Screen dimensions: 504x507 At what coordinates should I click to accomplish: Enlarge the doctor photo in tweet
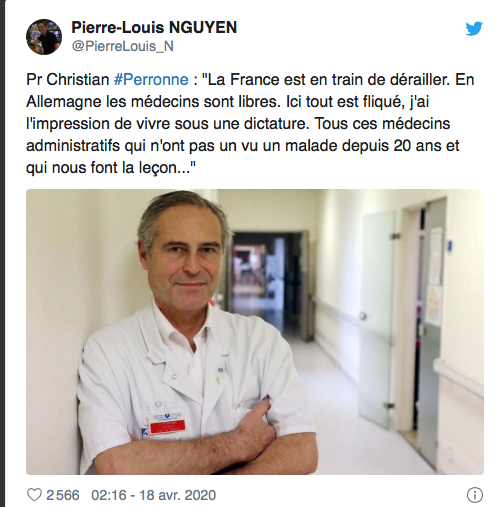click(255, 332)
